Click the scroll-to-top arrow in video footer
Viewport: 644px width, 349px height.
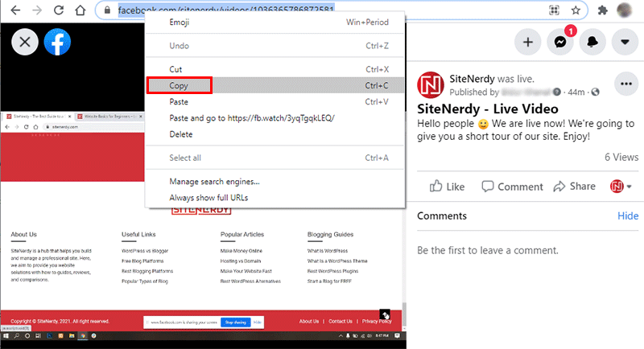coord(385,314)
